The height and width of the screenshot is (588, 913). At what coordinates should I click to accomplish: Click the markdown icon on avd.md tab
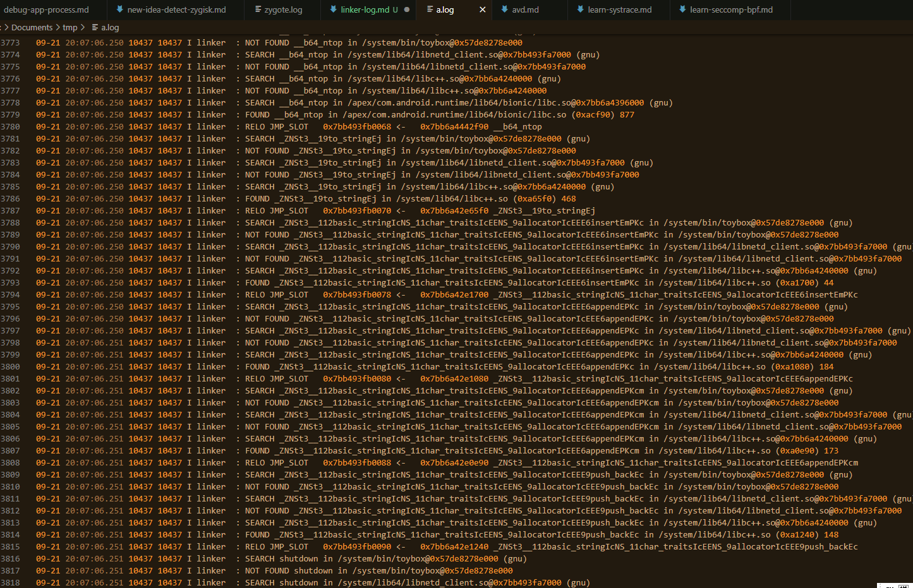point(505,9)
